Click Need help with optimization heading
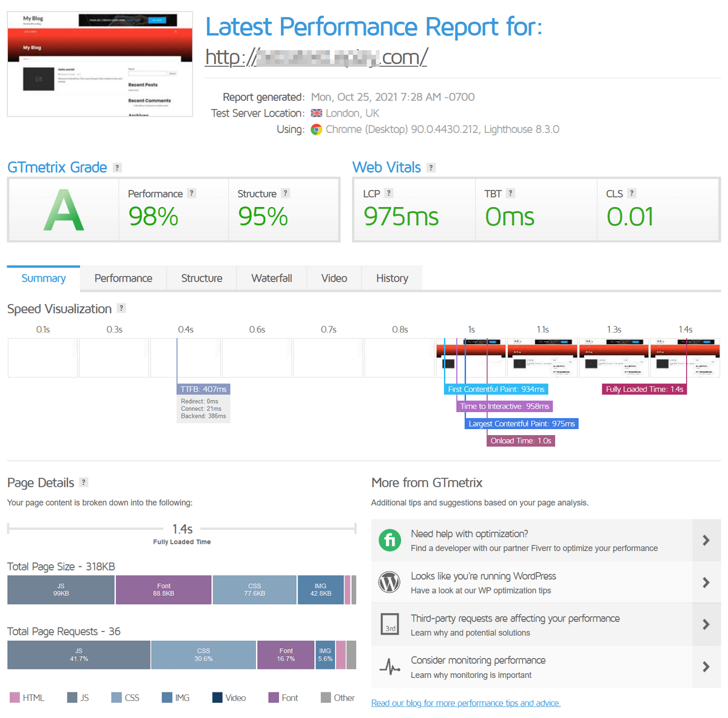 470,534
